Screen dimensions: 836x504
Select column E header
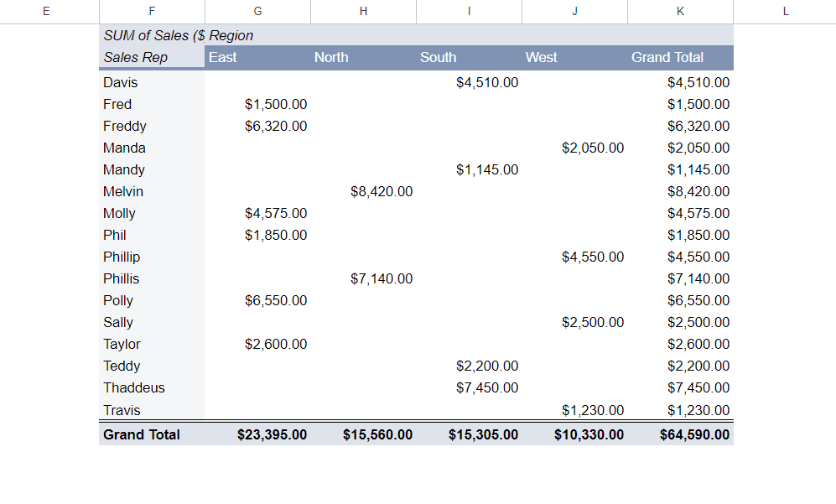click(x=46, y=11)
